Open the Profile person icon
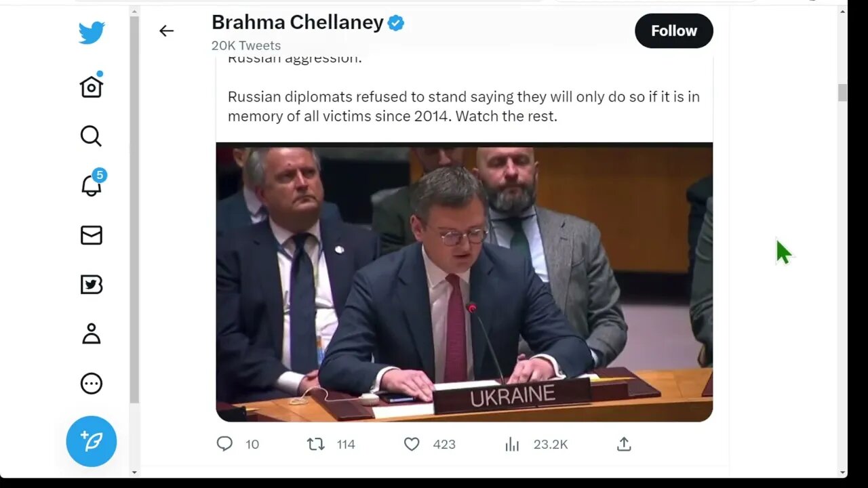 [92, 334]
